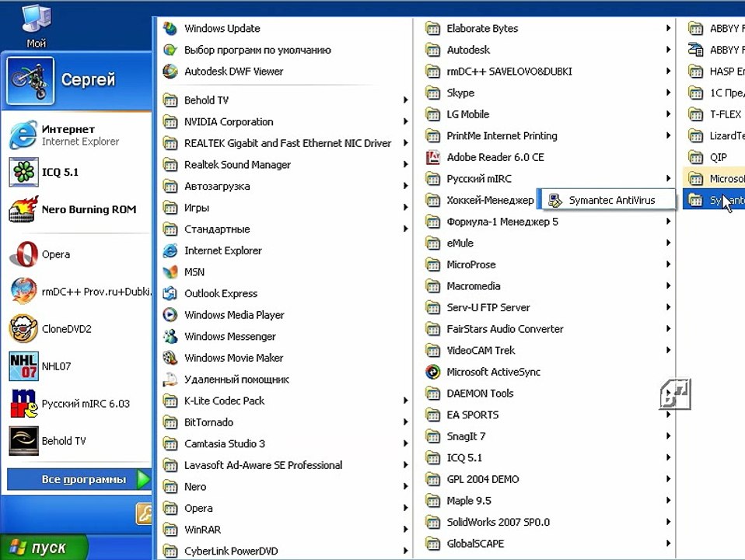
Task: Open Хоккей-Менеджер folder entry
Action: tap(479, 200)
